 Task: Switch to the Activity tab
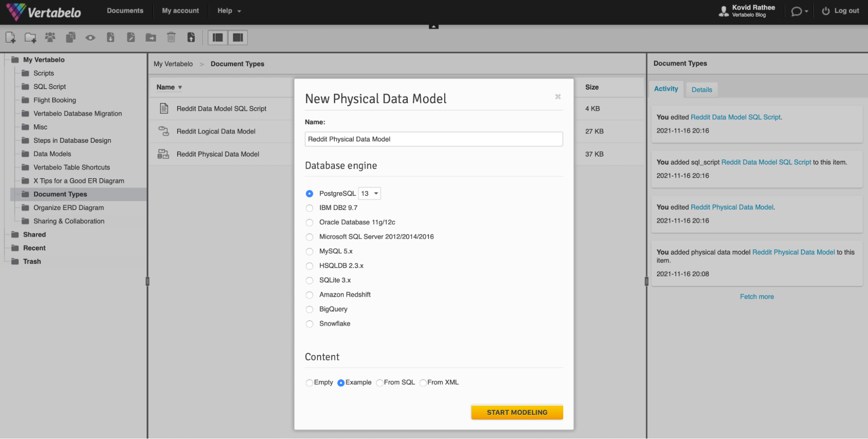(666, 89)
